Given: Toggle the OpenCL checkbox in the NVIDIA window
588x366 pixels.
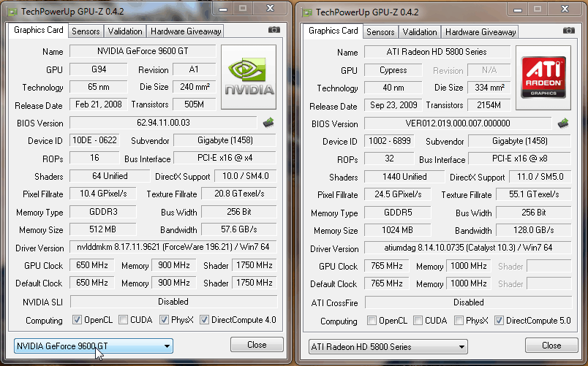Looking at the screenshot, I should coord(77,319).
